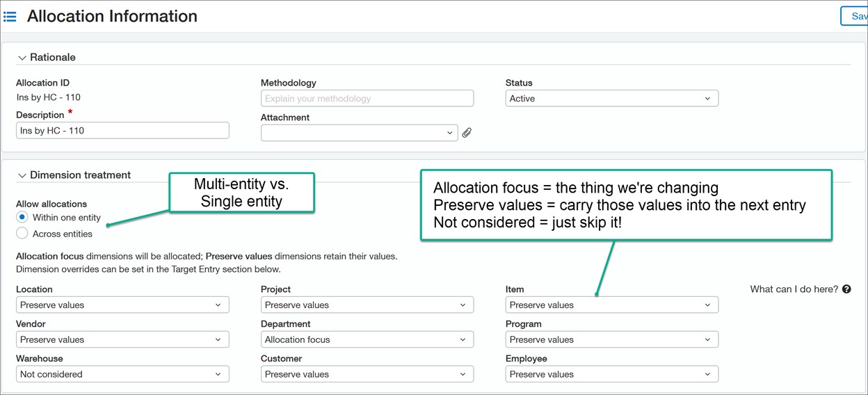
Task: Click the help question mark icon
Action: click(x=846, y=289)
